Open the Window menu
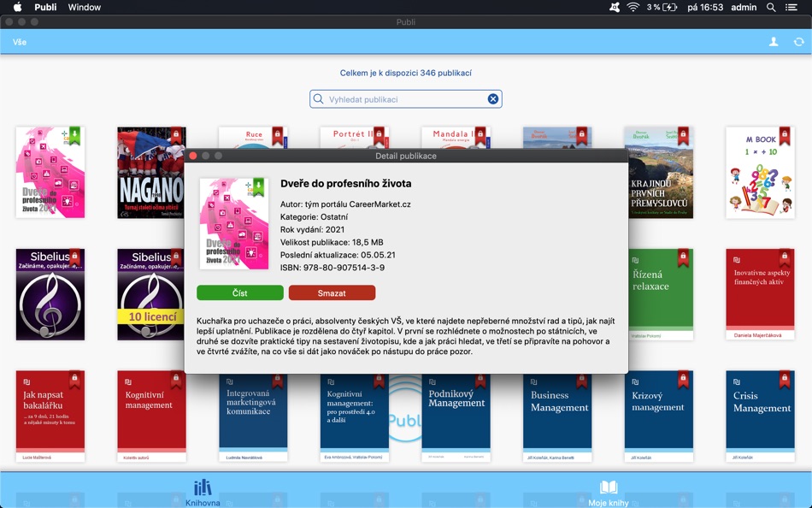This screenshot has width=812, height=508. pyautogui.click(x=85, y=7)
